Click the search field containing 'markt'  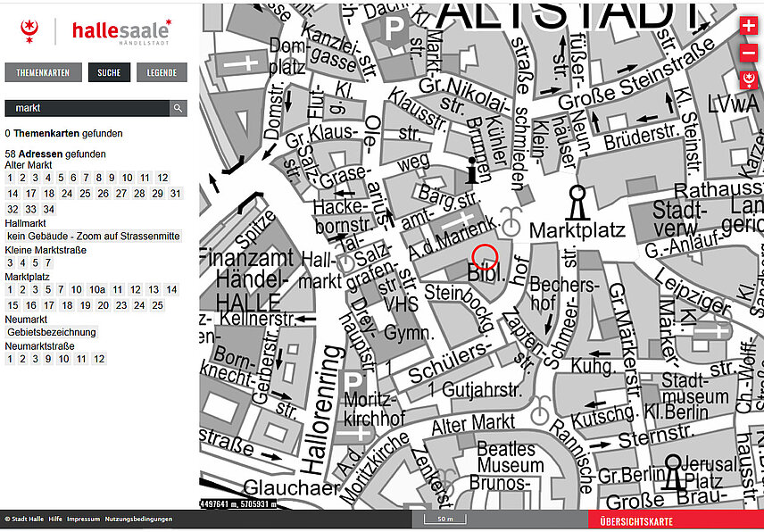coord(87,108)
